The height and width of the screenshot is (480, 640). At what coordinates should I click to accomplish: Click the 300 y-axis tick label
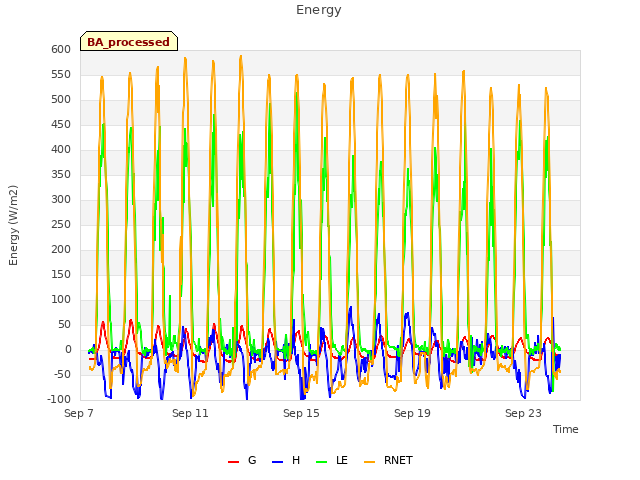[61, 200]
